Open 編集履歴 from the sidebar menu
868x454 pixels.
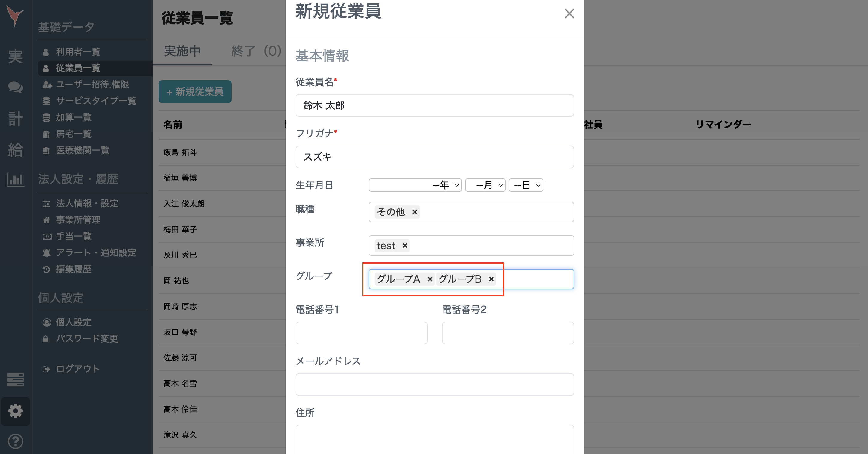click(74, 269)
